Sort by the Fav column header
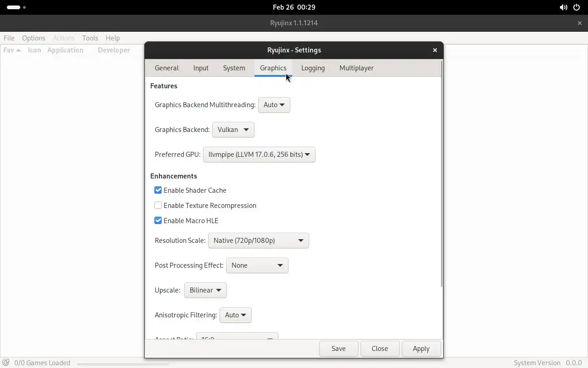This screenshot has width=588, height=368. click(x=12, y=50)
